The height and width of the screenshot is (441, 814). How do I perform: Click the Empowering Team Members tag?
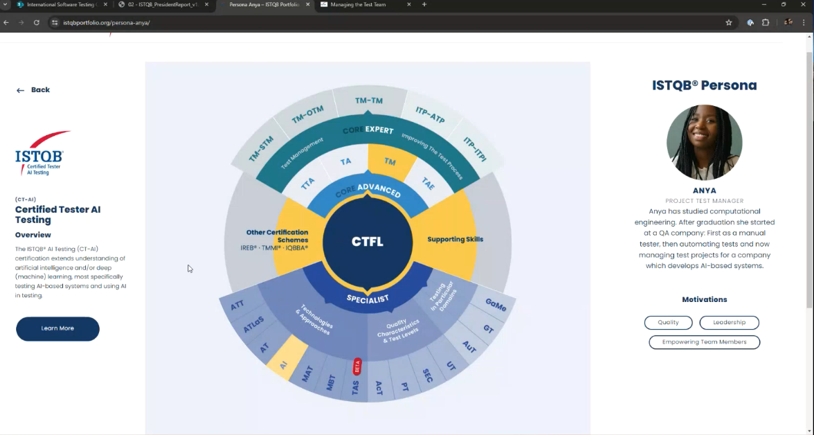click(704, 342)
